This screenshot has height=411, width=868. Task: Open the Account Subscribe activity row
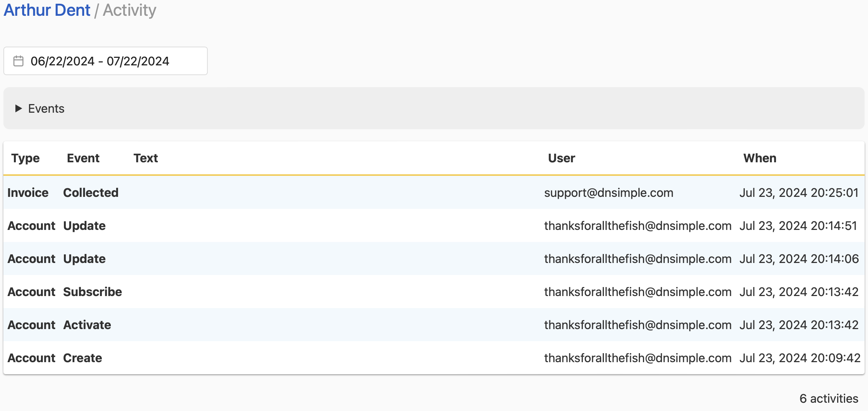[263, 292]
